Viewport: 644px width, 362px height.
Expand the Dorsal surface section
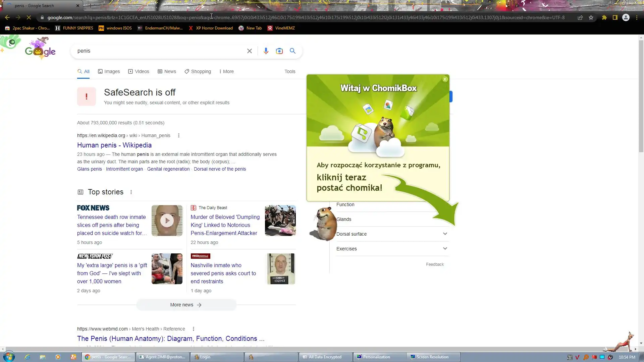pyautogui.click(x=445, y=234)
